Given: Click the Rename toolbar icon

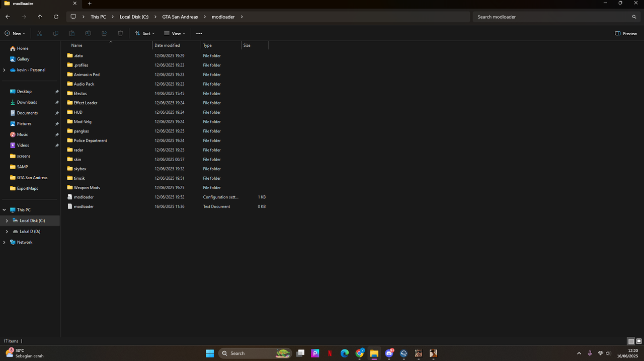Looking at the screenshot, I should [x=88, y=33].
